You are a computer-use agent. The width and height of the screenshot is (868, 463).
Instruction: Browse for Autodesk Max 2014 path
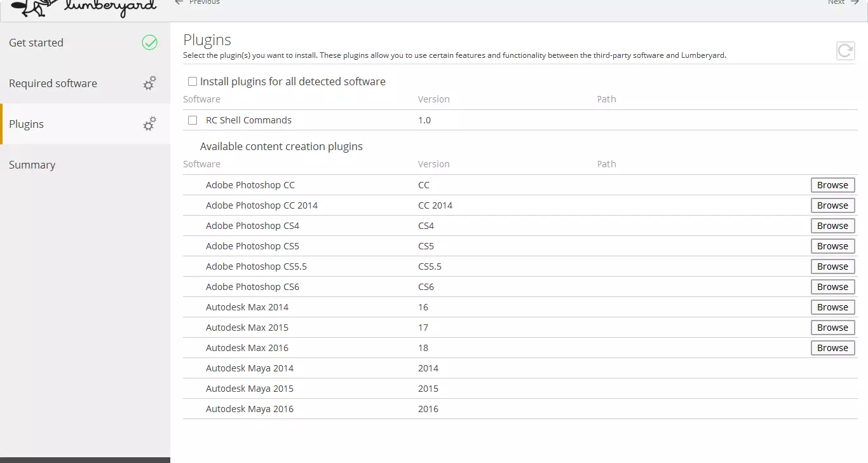[832, 307]
